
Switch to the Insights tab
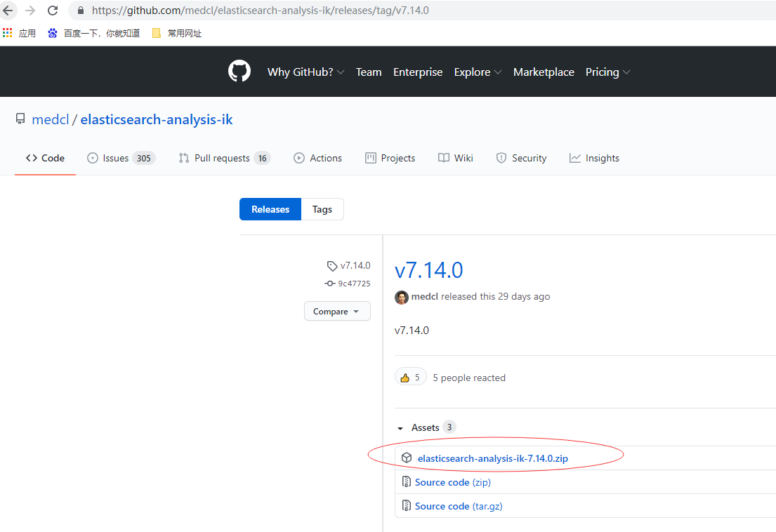tap(594, 158)
